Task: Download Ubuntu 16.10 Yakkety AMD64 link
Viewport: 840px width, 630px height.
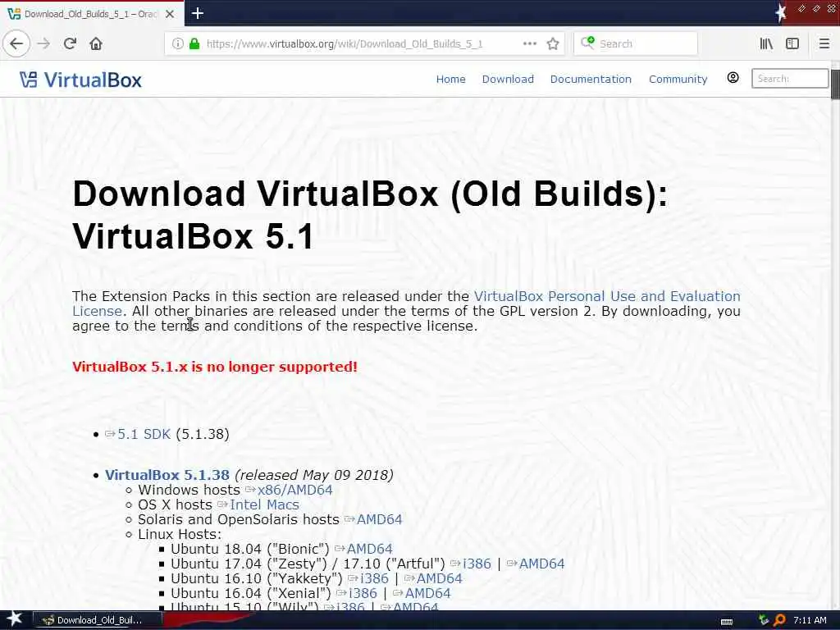Action: [440, 578]
